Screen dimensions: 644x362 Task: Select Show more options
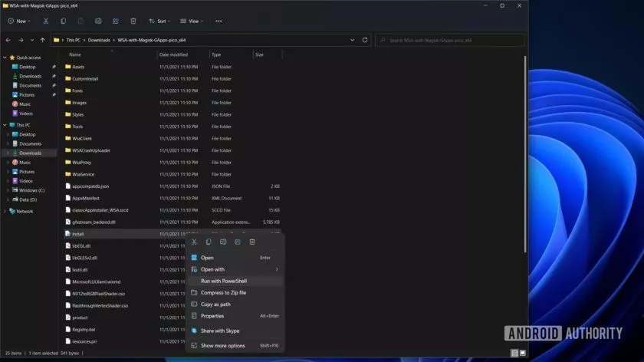pos(223,345)
